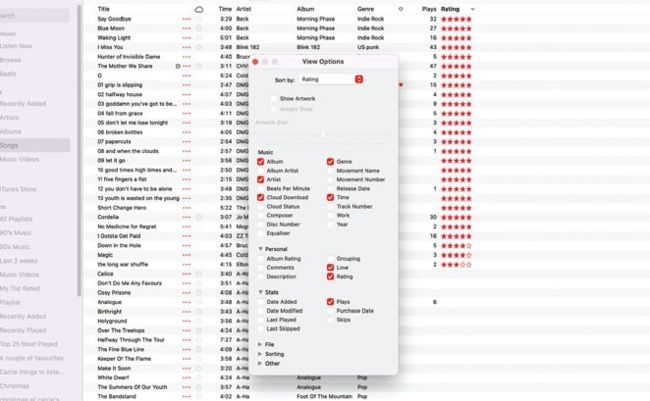Screen dimensions: 650x401
Task: Adjust the Artwork Size slider
Action: tap(322, 133)
